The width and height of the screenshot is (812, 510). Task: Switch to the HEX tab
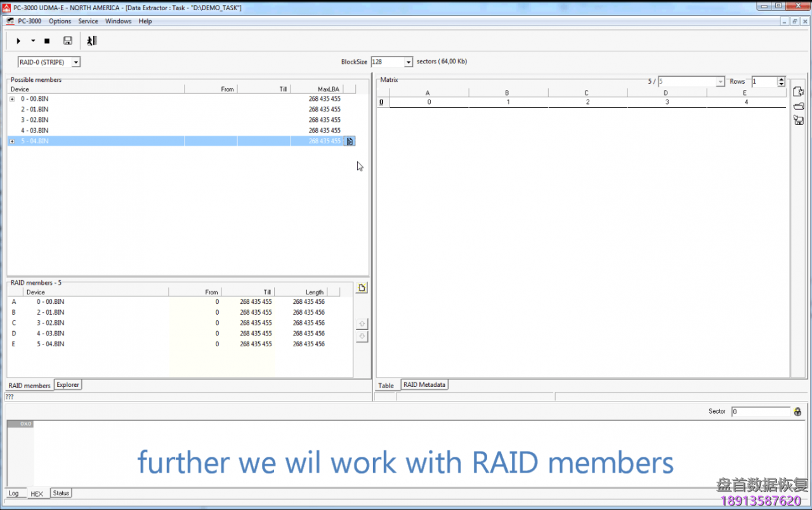[37, 493]
